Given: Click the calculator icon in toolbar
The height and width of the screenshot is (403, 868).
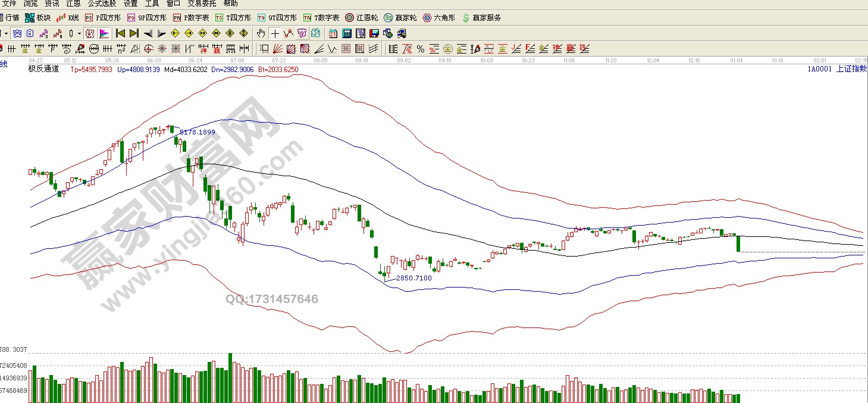Looking at the screenshot, I should (x=346, y=33).
